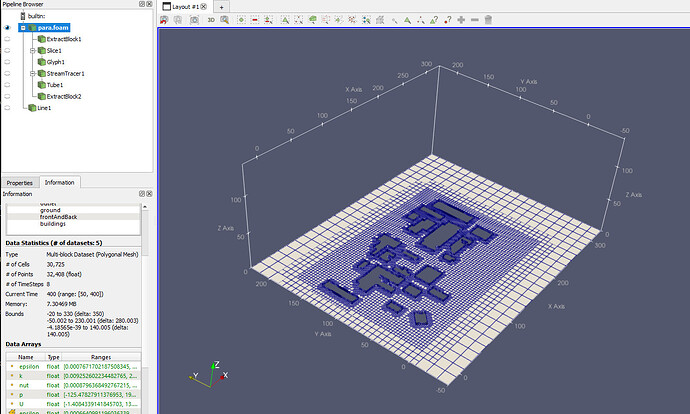Expand the Slice1 tree branch

(x=33, y=51)
